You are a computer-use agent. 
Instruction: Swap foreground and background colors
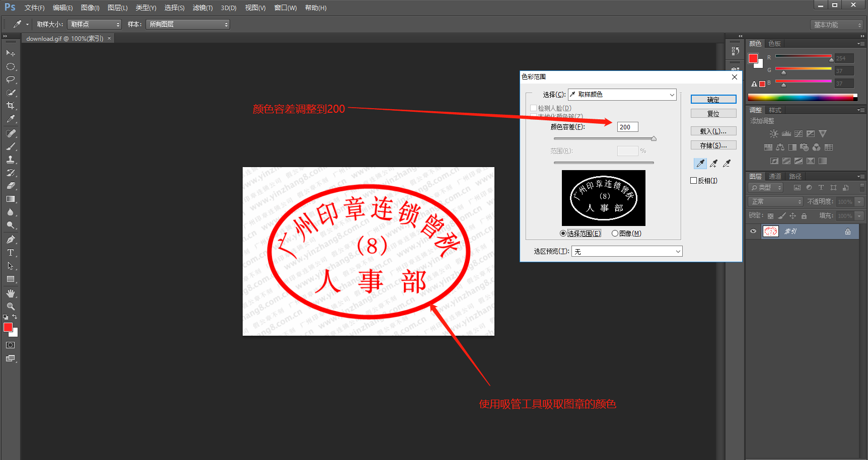click(15, 317)
